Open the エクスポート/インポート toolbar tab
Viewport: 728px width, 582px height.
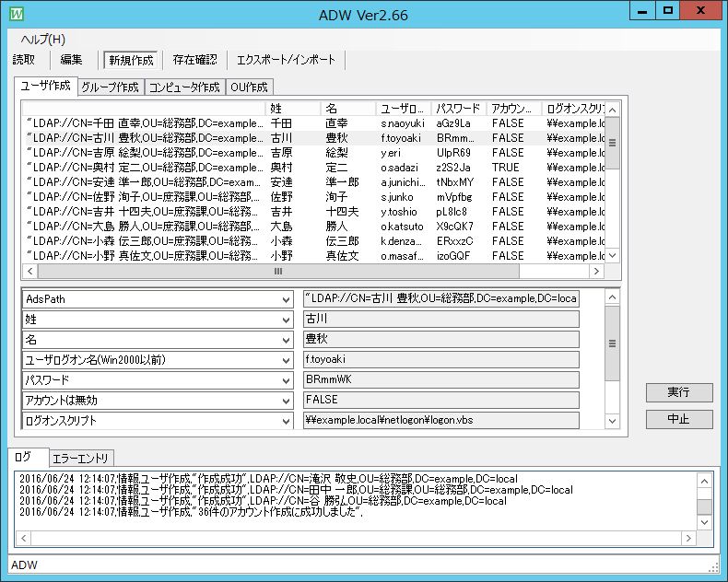click(286, 60)
